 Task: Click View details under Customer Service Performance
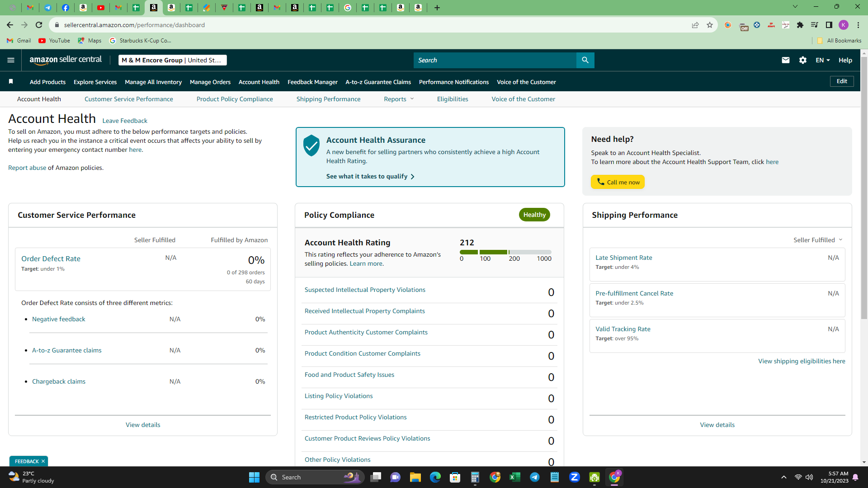point(143,425)
